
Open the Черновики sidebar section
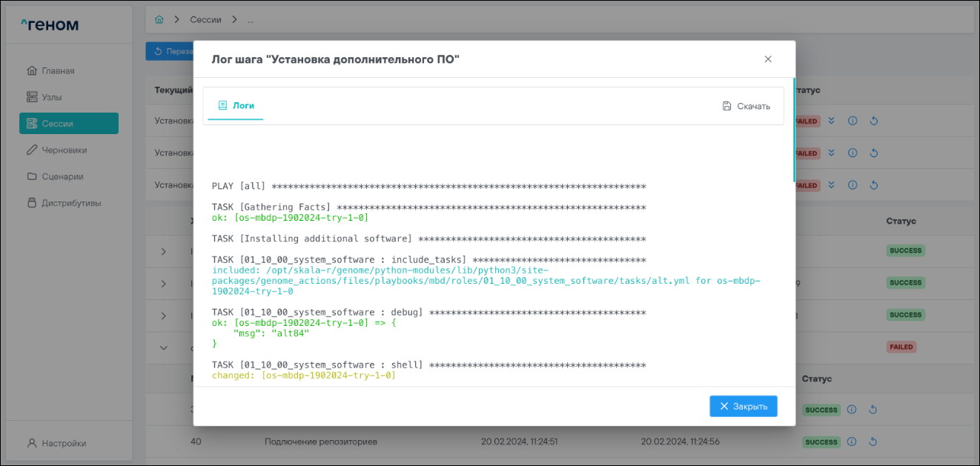[x=64, y=150]
